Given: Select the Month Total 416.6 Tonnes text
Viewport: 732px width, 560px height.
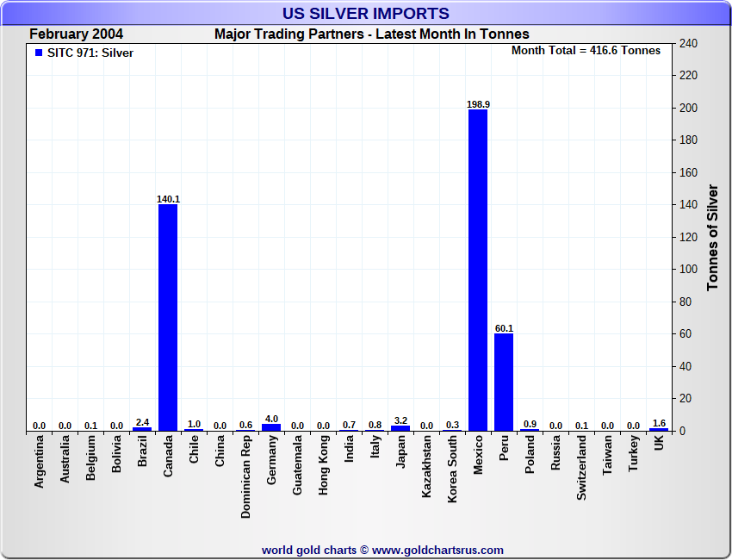Looking at the screenshot, I should tap(586, 51).
